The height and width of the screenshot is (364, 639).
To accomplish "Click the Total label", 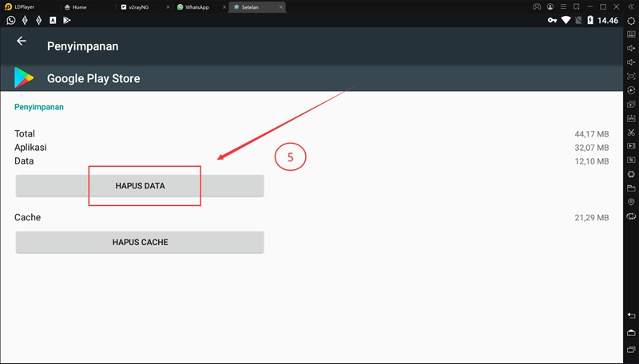I will click(25, 133).
